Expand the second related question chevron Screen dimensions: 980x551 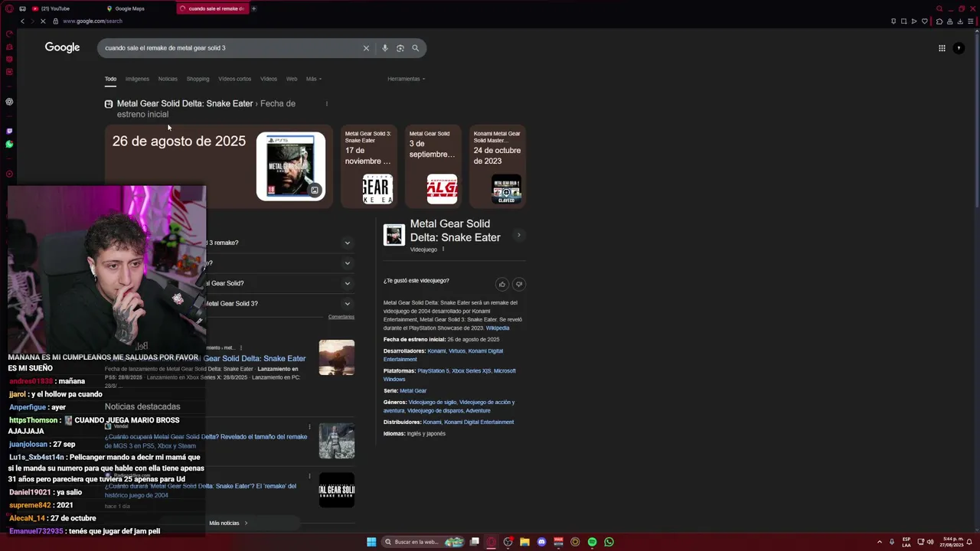(347, 263)
